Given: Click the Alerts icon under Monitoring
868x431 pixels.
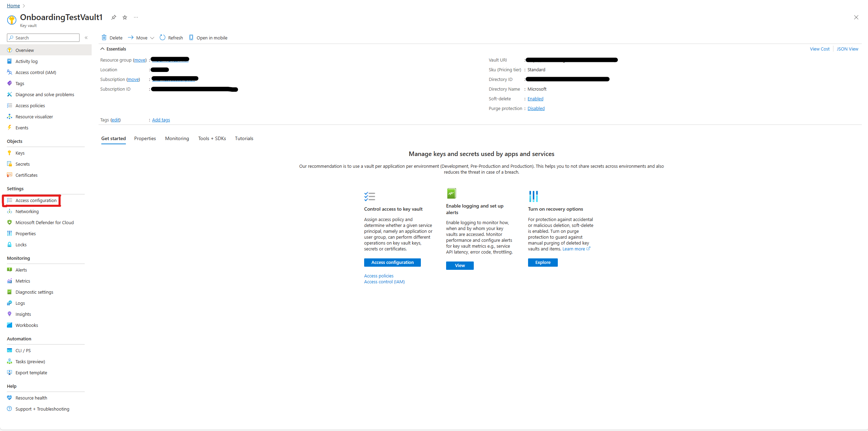Looking at the screenshot, I should pyautogui.click(x=9, y=269).
